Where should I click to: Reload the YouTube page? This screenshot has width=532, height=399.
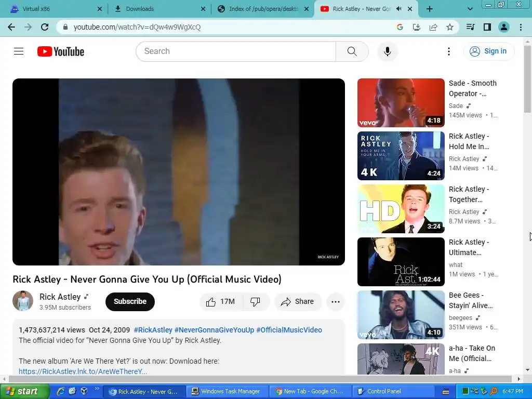(45, 27)
